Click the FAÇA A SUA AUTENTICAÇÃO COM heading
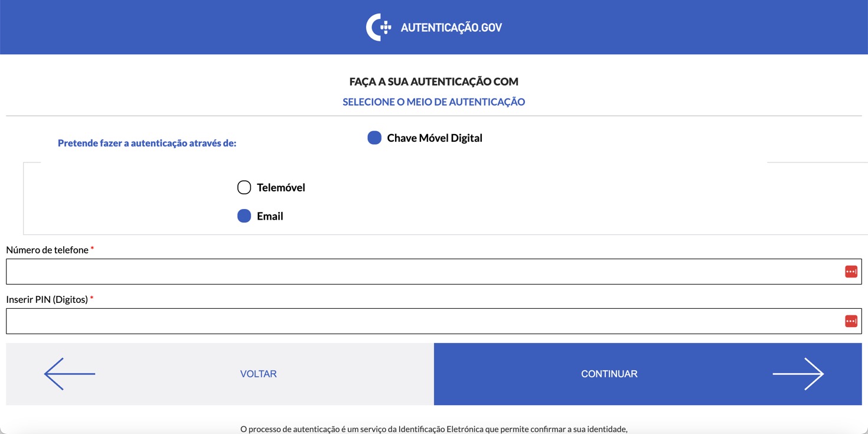 [x=434, y=81]
